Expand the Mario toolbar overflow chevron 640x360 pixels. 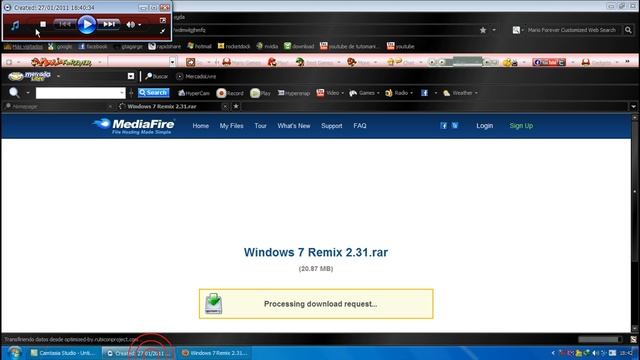point(627,62)
